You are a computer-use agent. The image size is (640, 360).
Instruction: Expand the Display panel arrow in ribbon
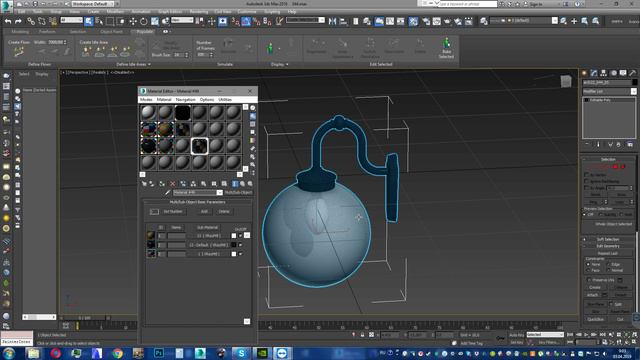click(287, 64)
